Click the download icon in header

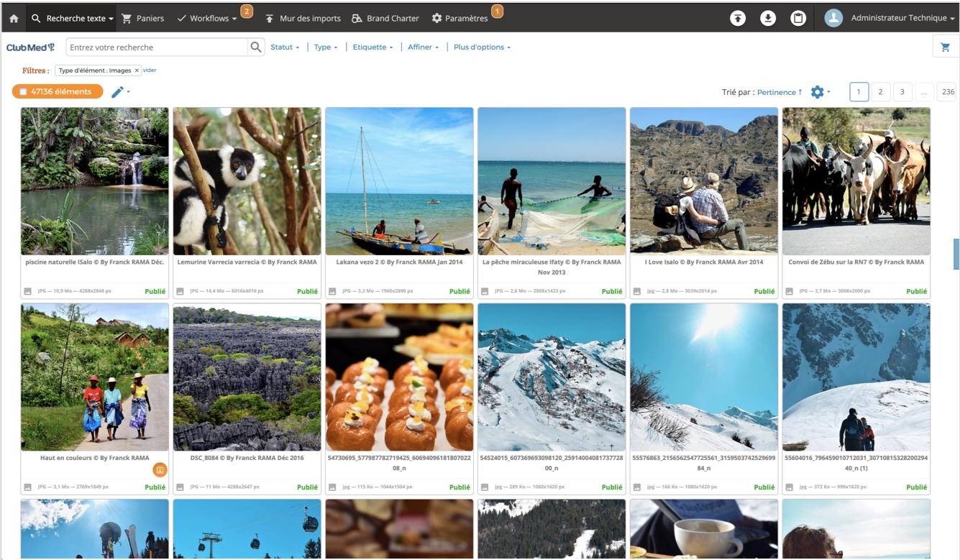pyautogui.click(x=768, y=19)
